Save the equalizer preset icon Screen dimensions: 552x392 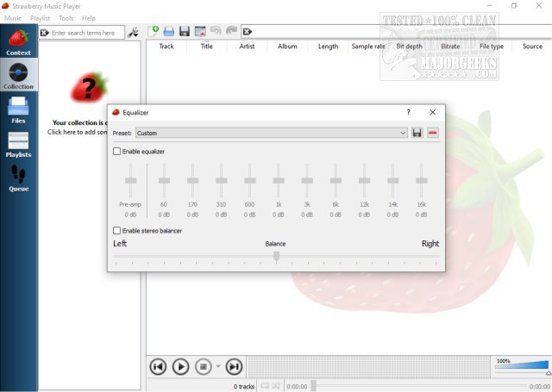click(x=417, y=133)
